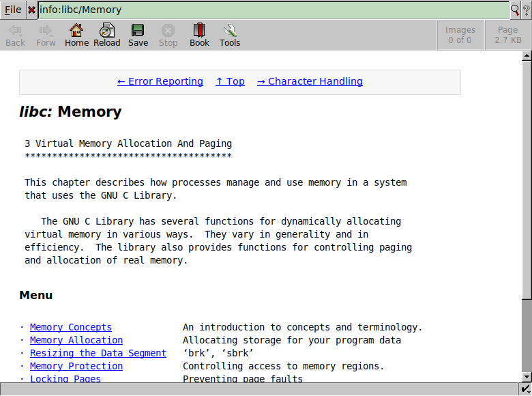Screen dimensions: 532x396
Task: Open the question mark help icon
Action: [x=526, y=10]
